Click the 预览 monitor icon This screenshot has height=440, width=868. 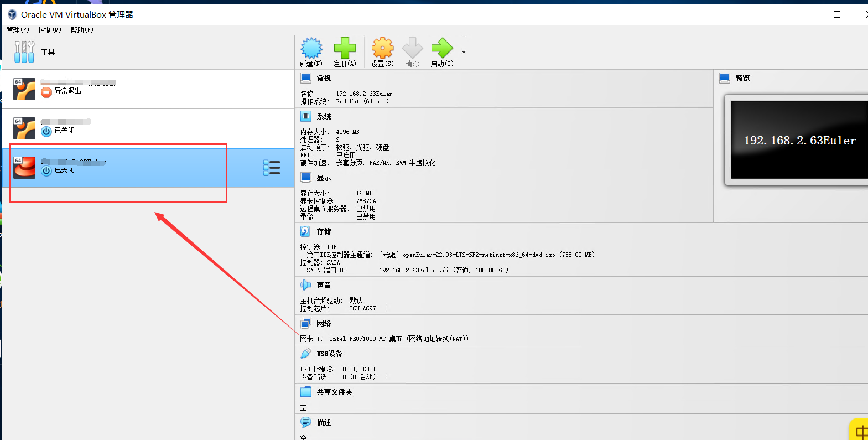pos(725,78)
